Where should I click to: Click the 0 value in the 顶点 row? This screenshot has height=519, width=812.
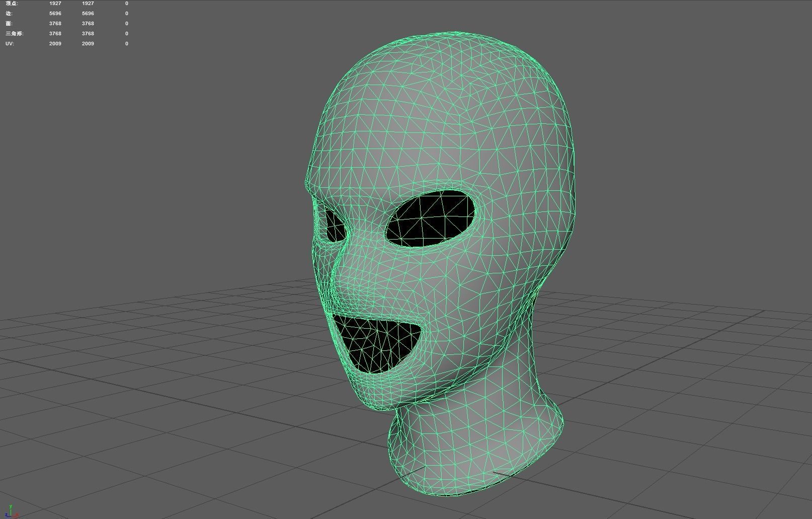click(x=127, y=4)
